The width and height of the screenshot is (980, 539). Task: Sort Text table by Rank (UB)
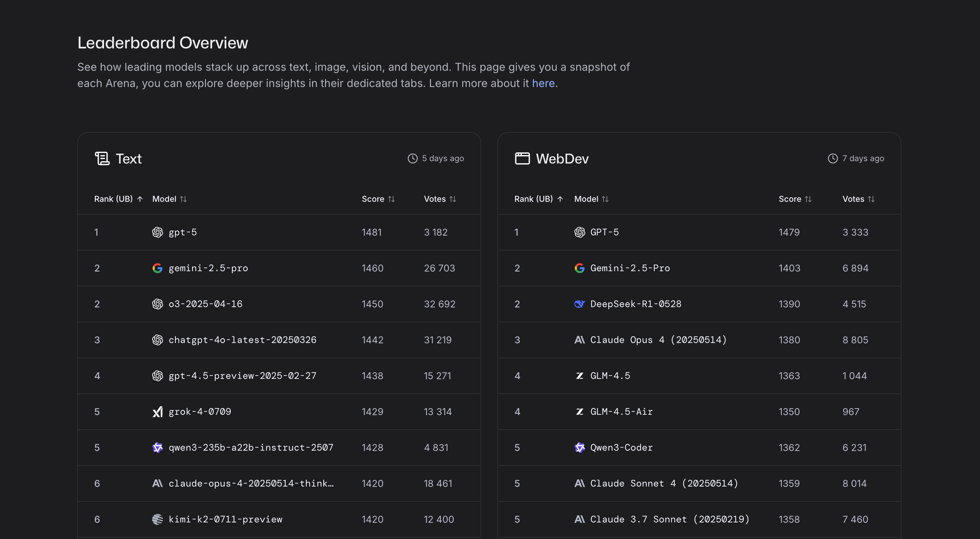[119, 199]
